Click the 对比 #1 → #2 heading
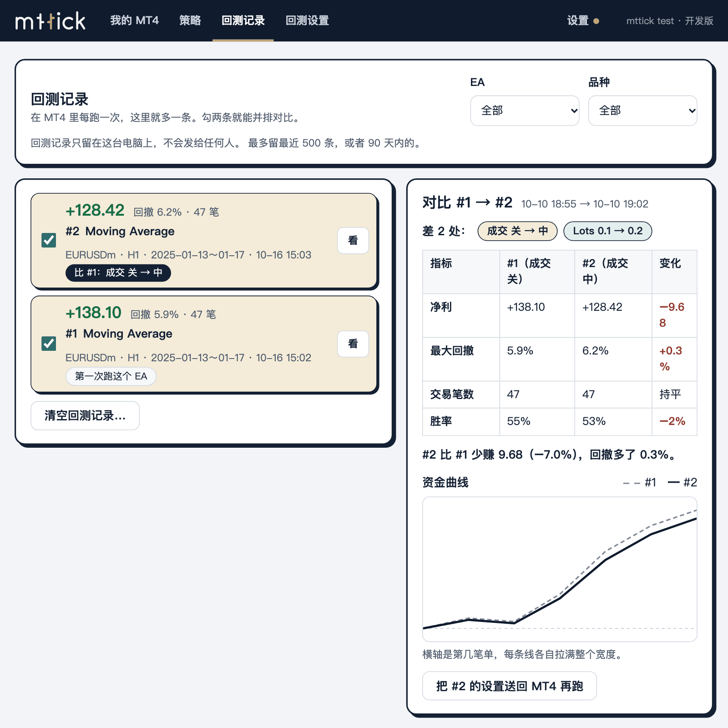728x728 pixels. pyautogui.click(x=467, y=202)
